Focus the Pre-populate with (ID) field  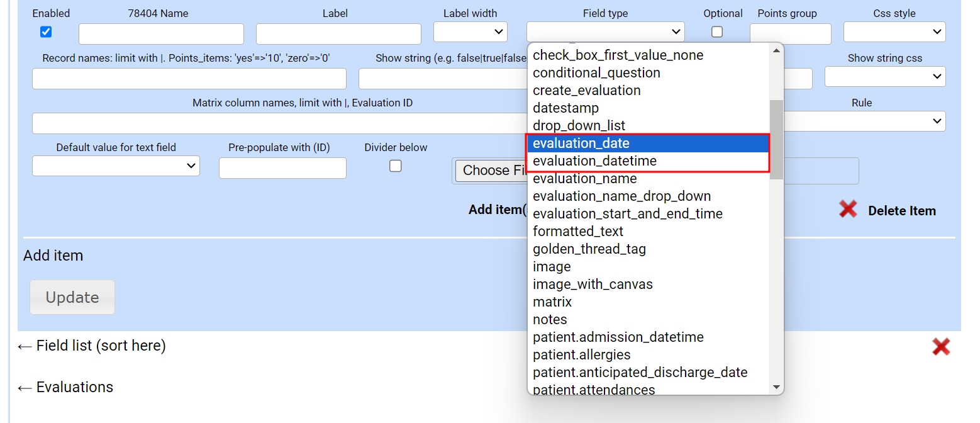[282, 168]
